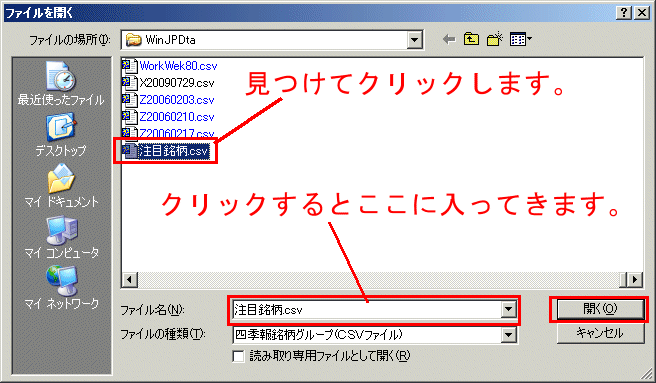The height and width of the screenshot is (383, 656).
Task: Click the WinJPDta location combo box
Action: coord(272,40)
